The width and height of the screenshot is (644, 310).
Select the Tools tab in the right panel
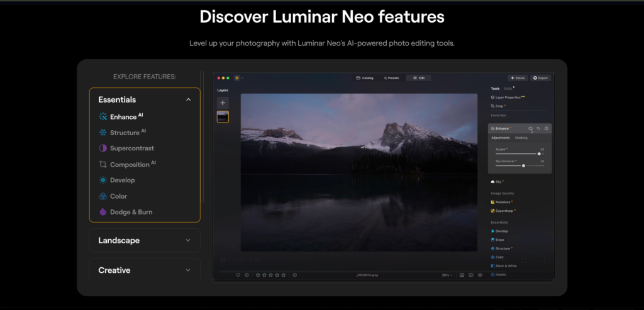[496, 89]
